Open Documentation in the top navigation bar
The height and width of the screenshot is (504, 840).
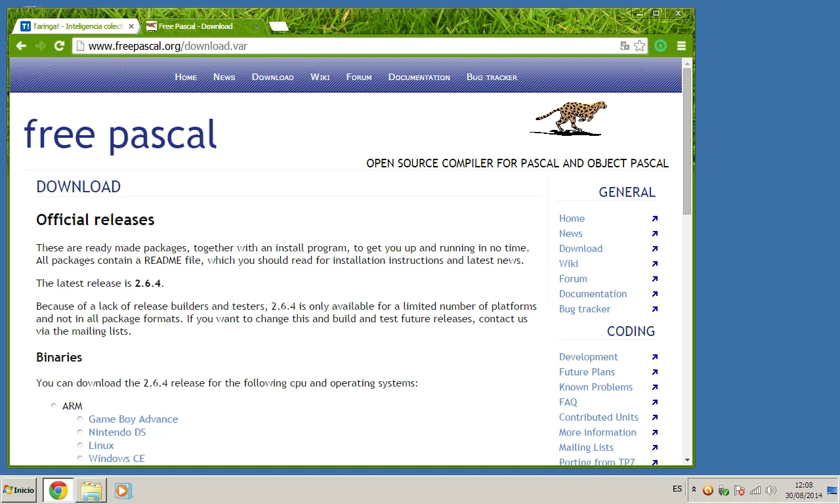click(x=419, y=77)
